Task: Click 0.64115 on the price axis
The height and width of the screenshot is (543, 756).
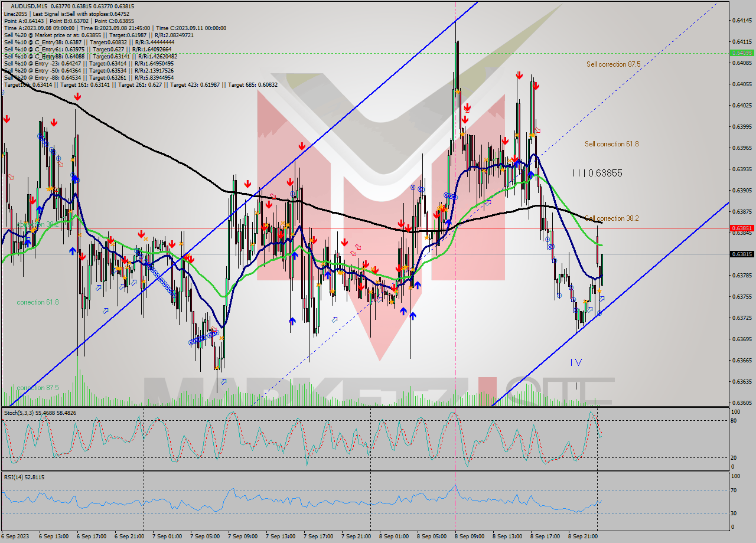Action: (742, 41)
